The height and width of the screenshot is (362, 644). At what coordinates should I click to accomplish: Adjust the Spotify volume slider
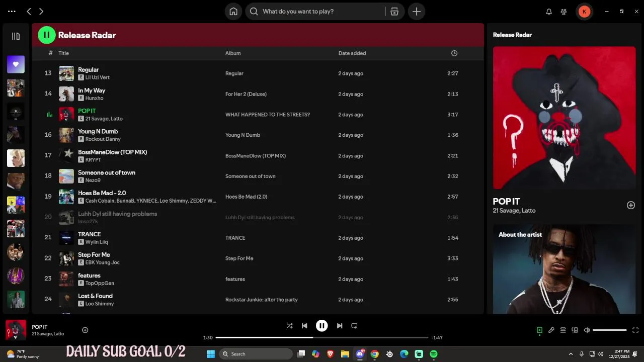610,330
